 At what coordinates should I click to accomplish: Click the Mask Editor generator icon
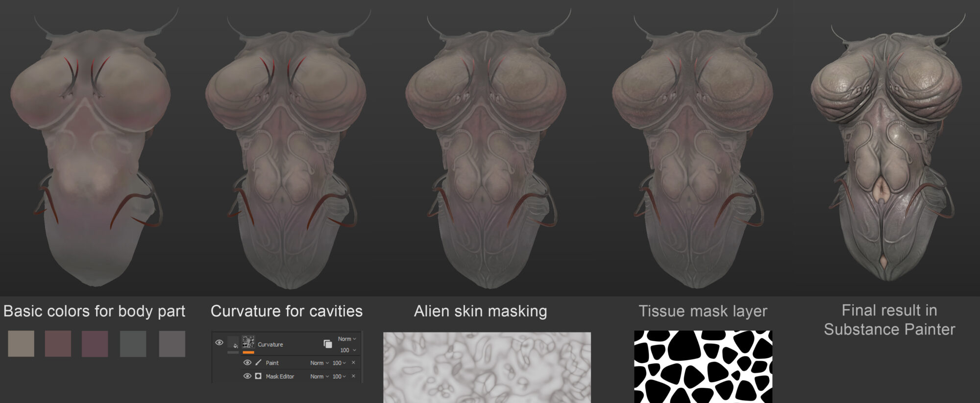[x=258, y=376]
